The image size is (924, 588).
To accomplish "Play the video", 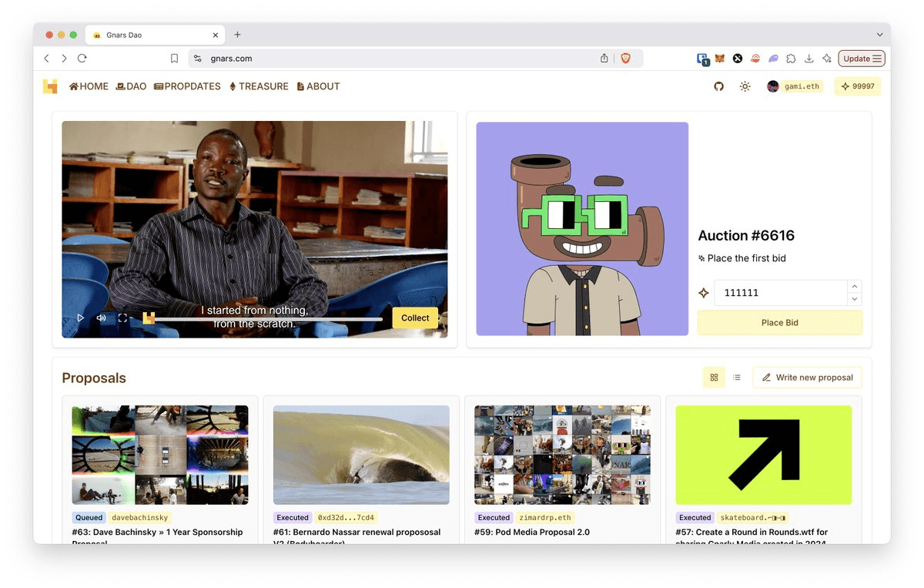I will tap(80, 318).
